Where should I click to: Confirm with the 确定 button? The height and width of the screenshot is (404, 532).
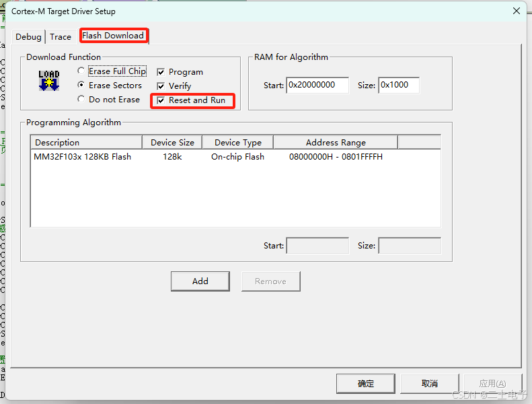coord(366,384)
